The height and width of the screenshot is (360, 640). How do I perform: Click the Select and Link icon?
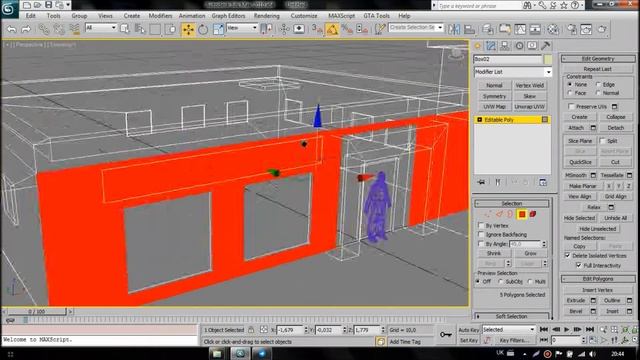point(44,29)
